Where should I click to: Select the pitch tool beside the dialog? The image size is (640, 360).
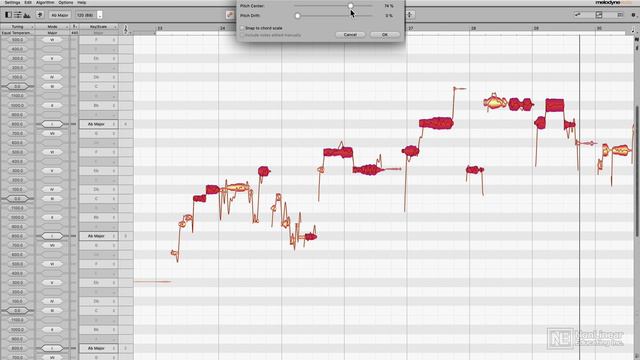[x=230, y=15]
